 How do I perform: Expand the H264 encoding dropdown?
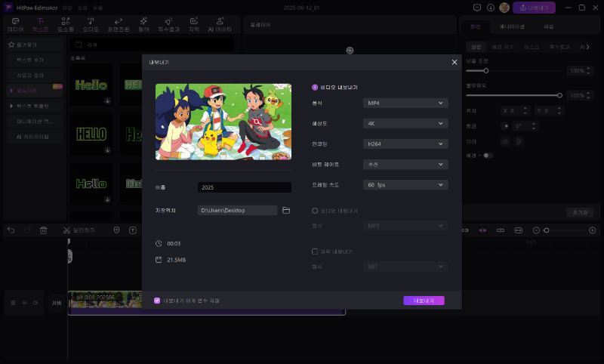coord(405,143)
